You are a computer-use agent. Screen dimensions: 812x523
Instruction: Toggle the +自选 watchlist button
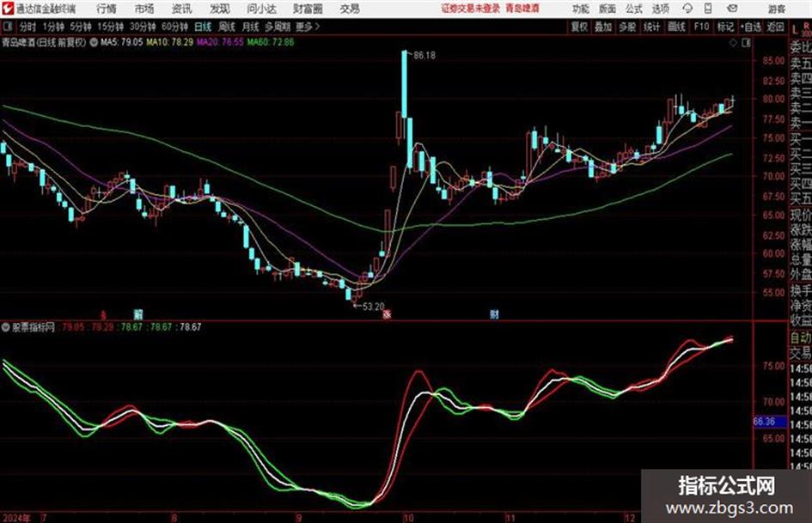click(750, 27)
